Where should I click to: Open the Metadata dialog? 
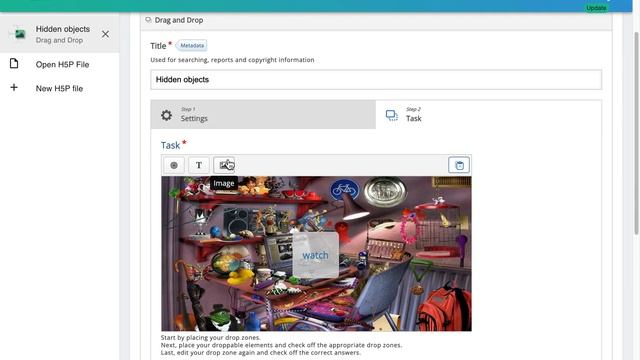coord(192,46)
